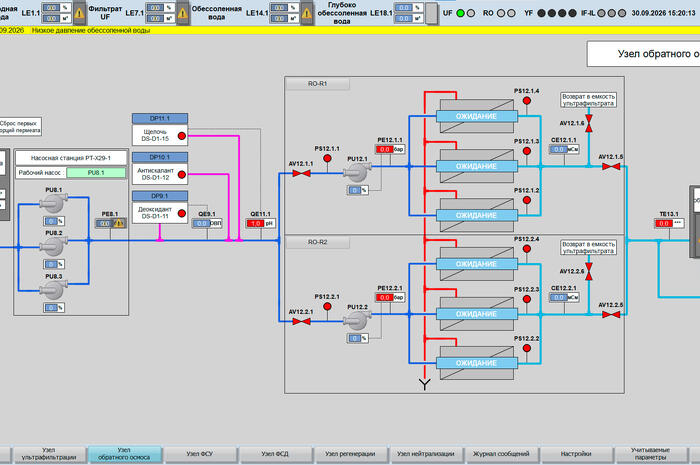
Task: Switch to Узел ультрафильтрации tab
Action: tap(49, 454)
